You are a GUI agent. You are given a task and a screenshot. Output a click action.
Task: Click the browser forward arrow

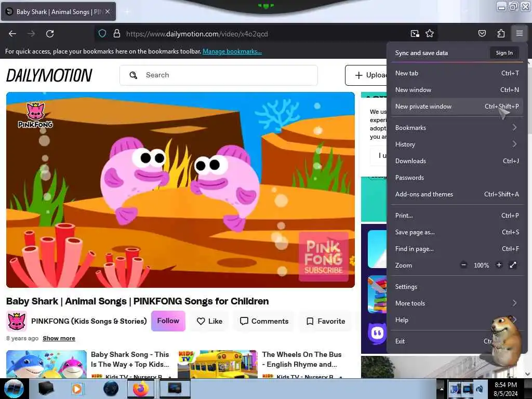coord(31,34)
